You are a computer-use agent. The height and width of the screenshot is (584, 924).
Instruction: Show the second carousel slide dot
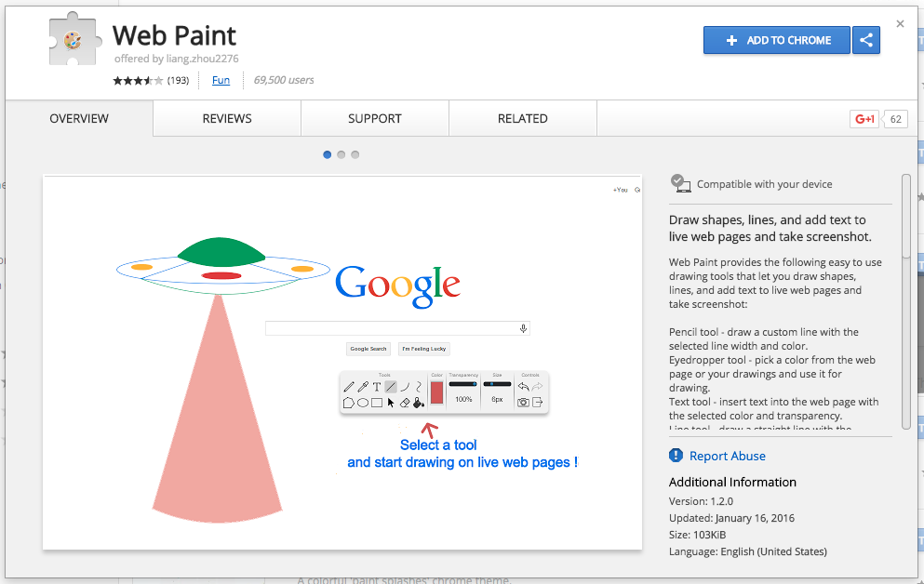click(341, 154)
